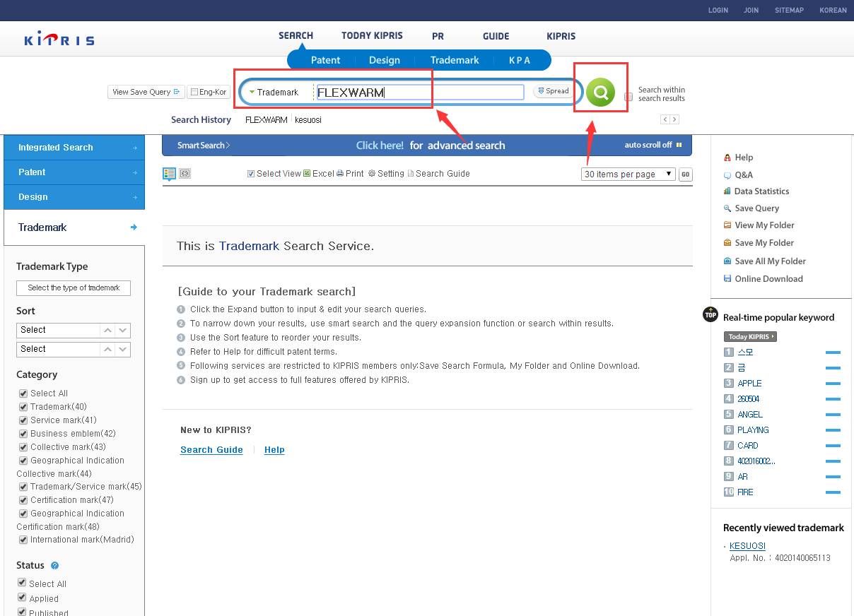
Task: Switch to image gallery view icon
Action: point(185,173)
